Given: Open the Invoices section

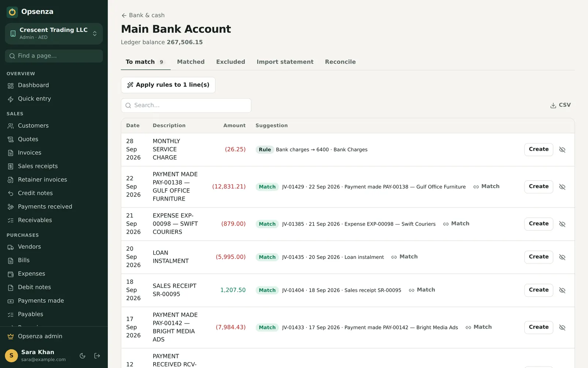Looking at the screenshot, I should coord(54,153).
